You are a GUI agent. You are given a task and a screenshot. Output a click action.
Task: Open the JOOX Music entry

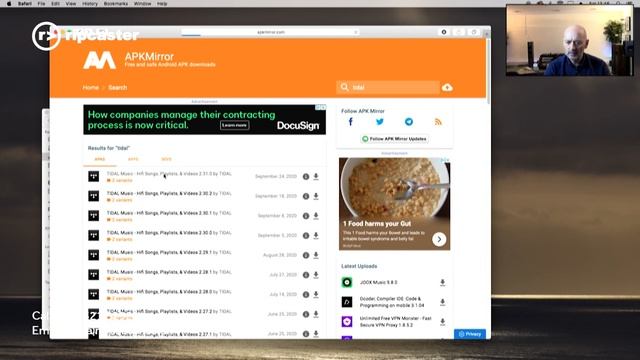click(x=378, y=282)
